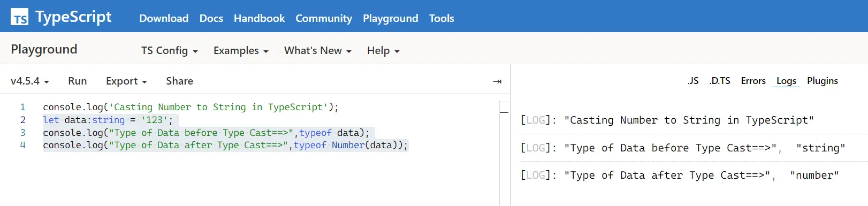Open the Plugins tab
Screen dimensions: 868x206
pos(823,81)
